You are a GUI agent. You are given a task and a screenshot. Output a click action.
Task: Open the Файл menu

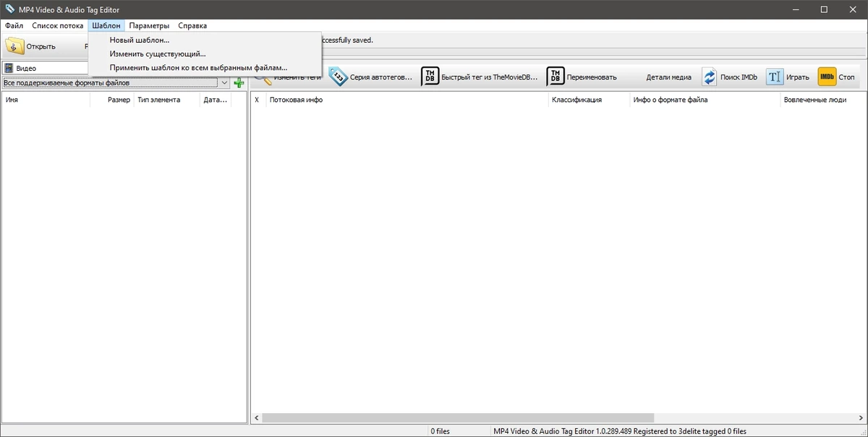tap(14, 25)
